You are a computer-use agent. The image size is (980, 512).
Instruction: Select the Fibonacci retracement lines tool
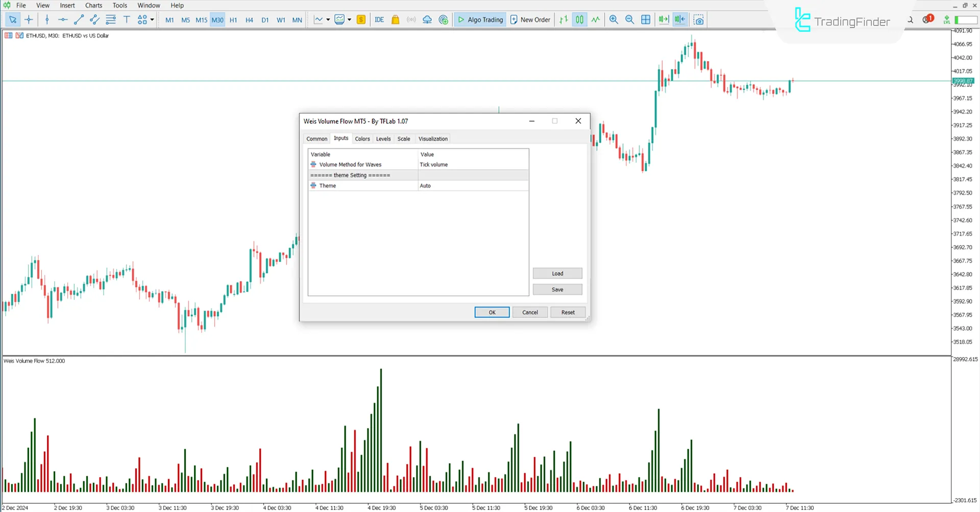pyautogui.click(x=110, y=20)
